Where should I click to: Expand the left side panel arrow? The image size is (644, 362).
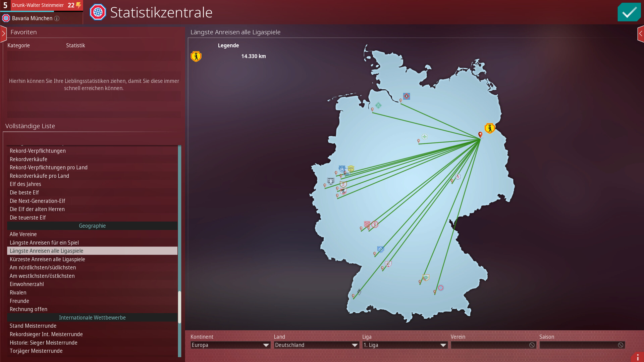click(x=3, y=34)
